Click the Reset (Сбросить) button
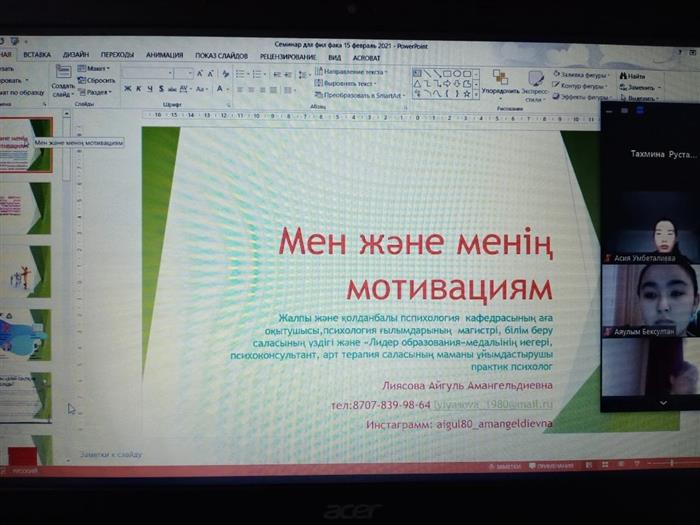Viewport: 700px width, 525px height. pyautogui.click(x=98, y=80)
